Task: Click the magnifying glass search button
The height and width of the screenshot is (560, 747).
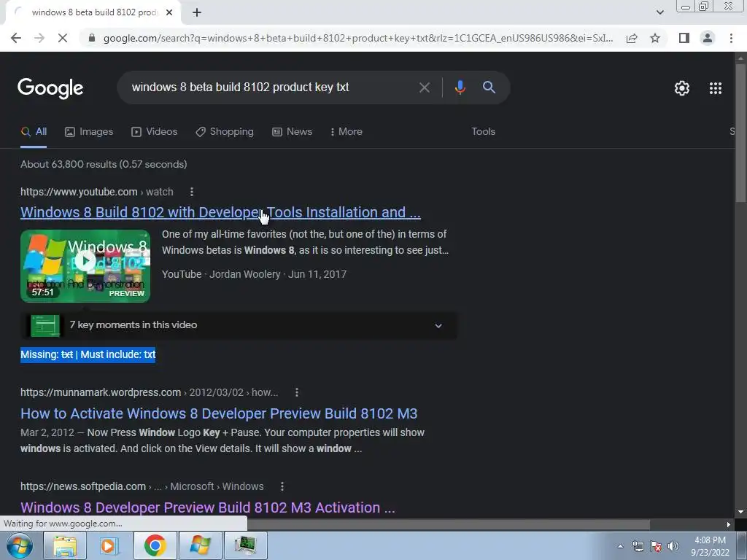Action: (x=489, y=87)
